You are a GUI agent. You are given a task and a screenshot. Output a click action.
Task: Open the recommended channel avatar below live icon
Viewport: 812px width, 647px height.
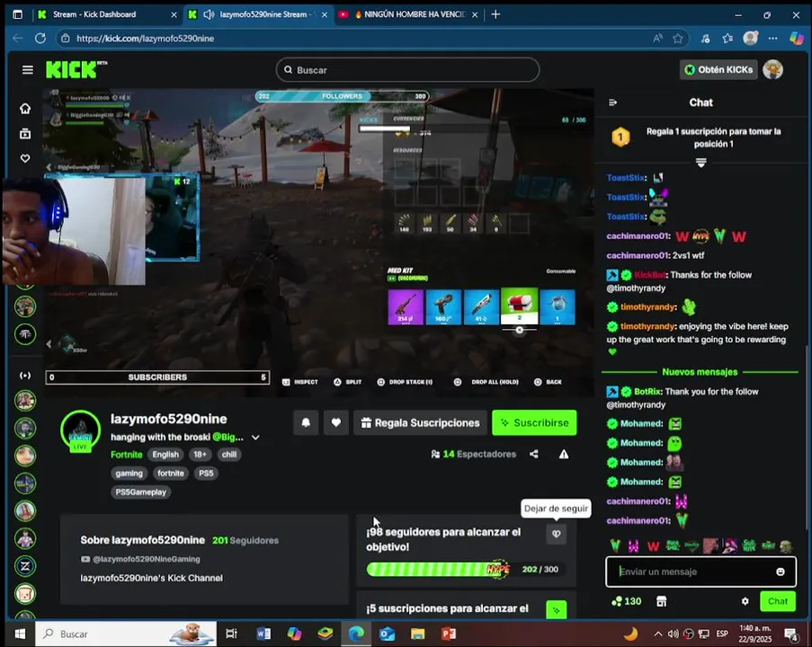[x=25, y=401]
